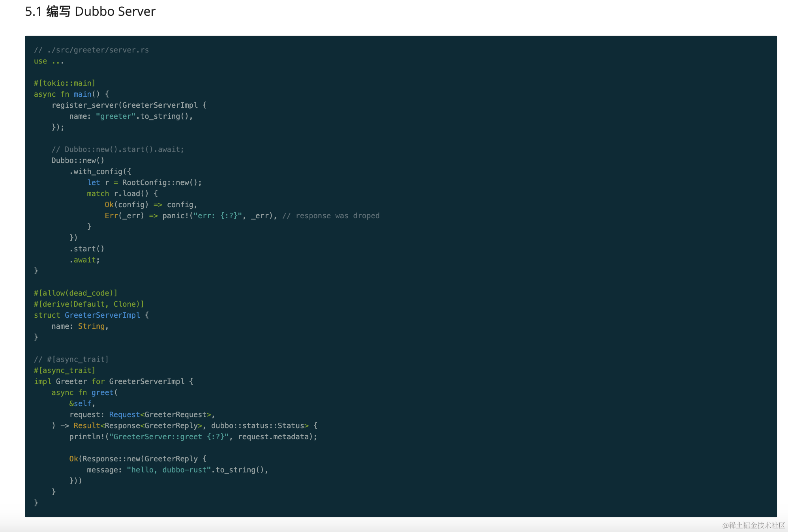Select the #[tokio::main] attribute line
Viewport: 788px width, 532px height.
click(x=64, y=83)
